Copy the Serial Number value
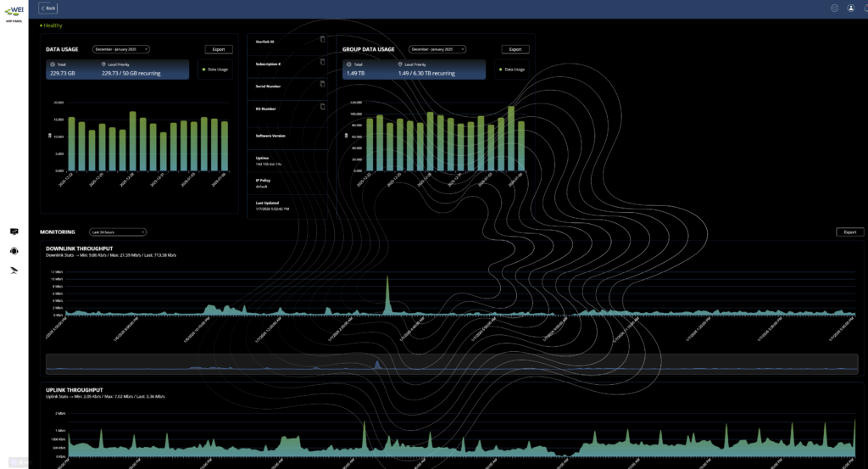The height and width of the screenshot is (469, 868). click(323, 84)
